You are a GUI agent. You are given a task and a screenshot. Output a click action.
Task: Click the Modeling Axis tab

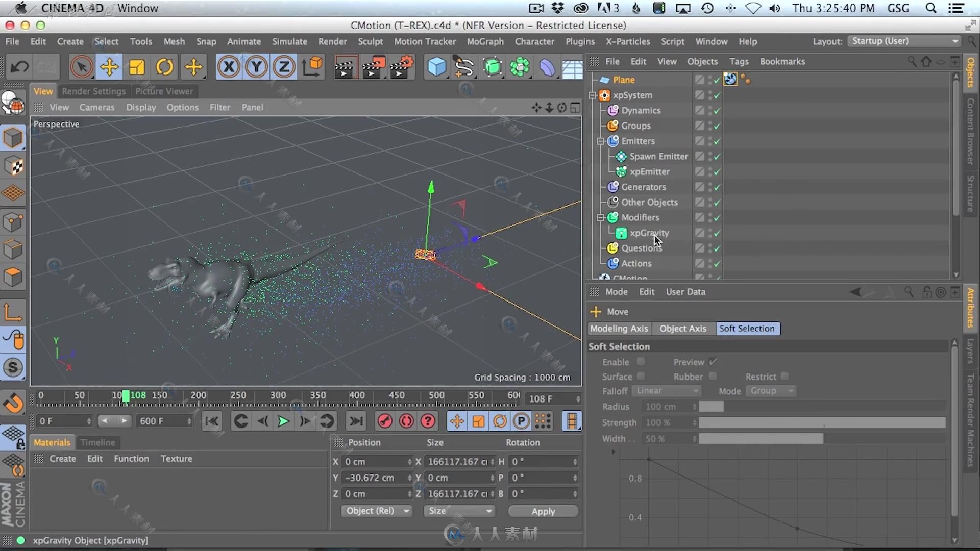pyautogui.click(x=619, y=328)
